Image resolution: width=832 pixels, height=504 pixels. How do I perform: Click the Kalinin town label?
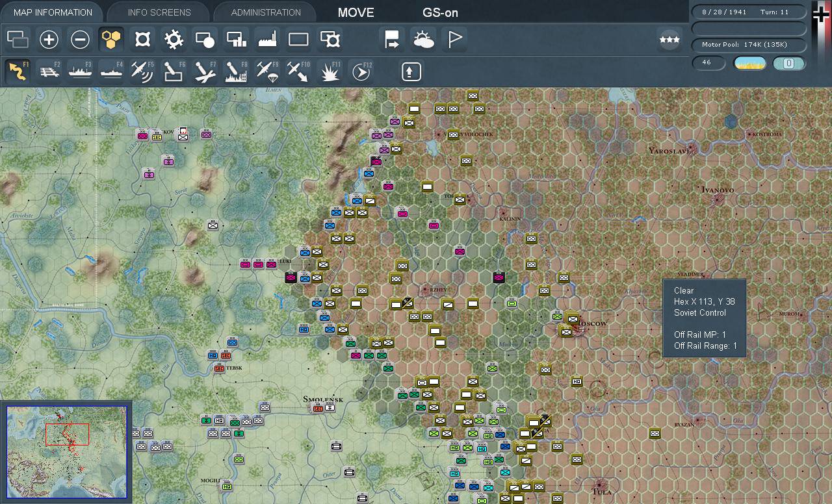[510, 219]
